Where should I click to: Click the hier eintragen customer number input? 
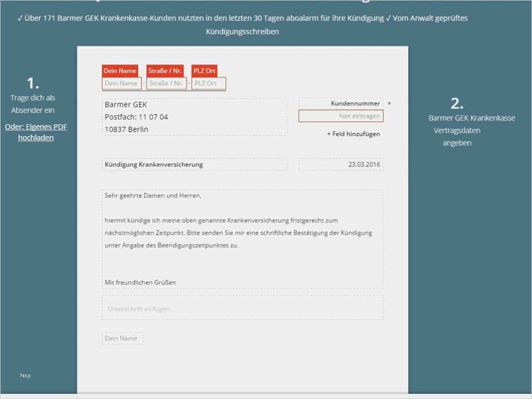340,115
